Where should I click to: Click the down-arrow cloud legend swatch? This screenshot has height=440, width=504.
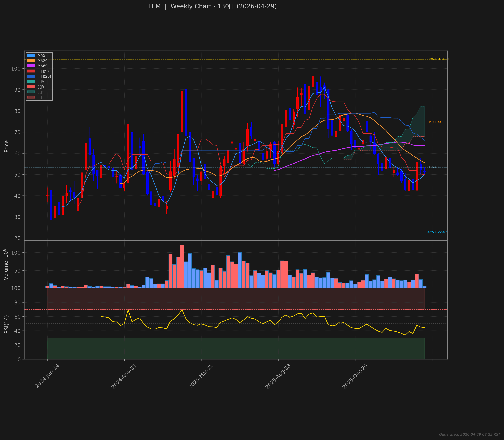coord(31,97)
